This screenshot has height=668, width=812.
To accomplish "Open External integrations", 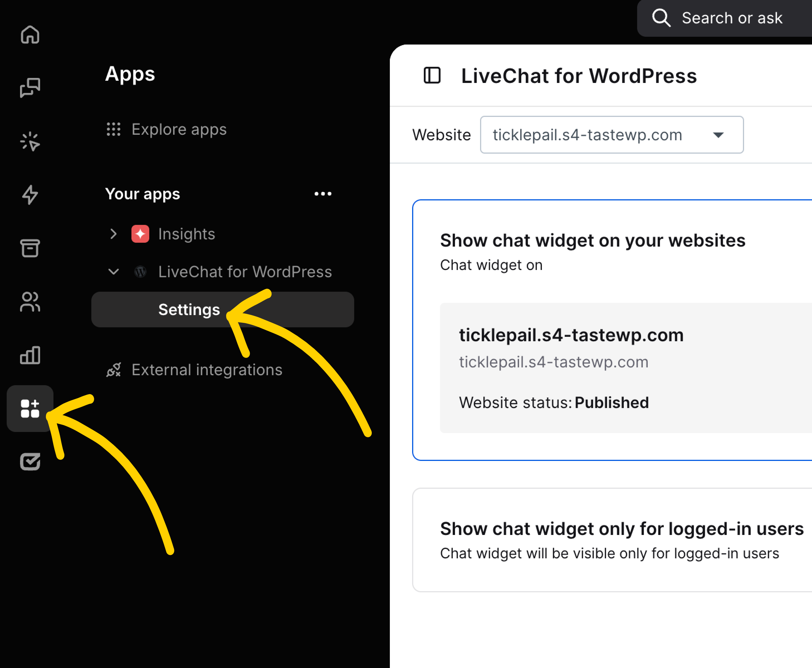I will tap(207, 370).
